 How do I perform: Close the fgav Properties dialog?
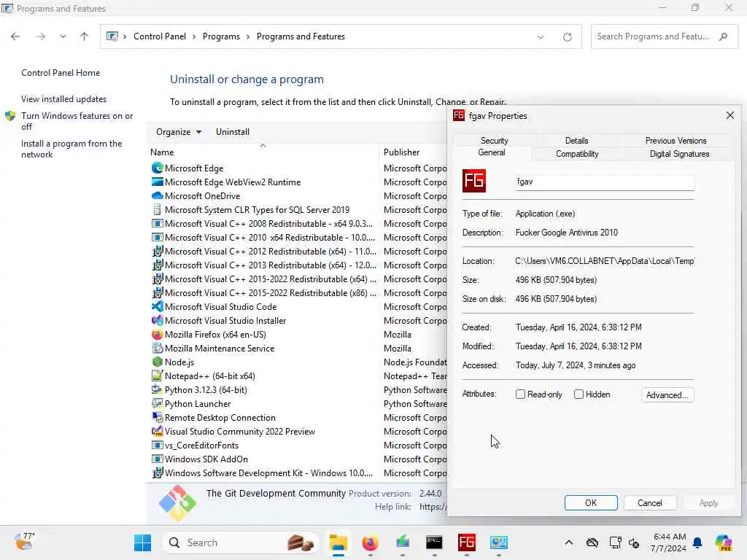tap(729, 115)
